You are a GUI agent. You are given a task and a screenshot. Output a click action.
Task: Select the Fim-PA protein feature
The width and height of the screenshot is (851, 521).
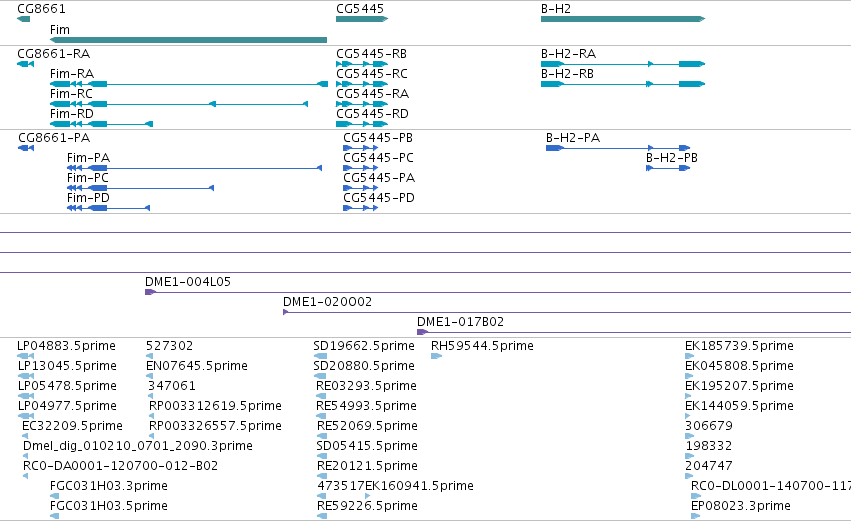(x=194, y=168)
